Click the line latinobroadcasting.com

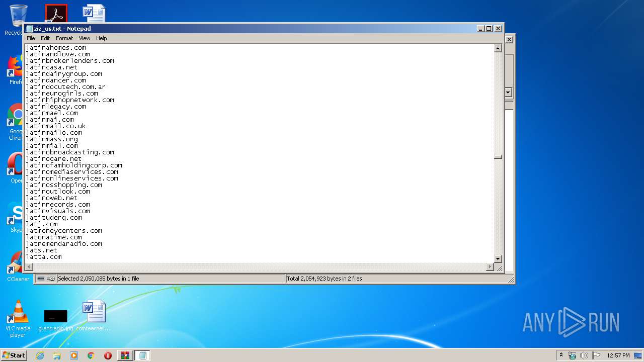70,152
